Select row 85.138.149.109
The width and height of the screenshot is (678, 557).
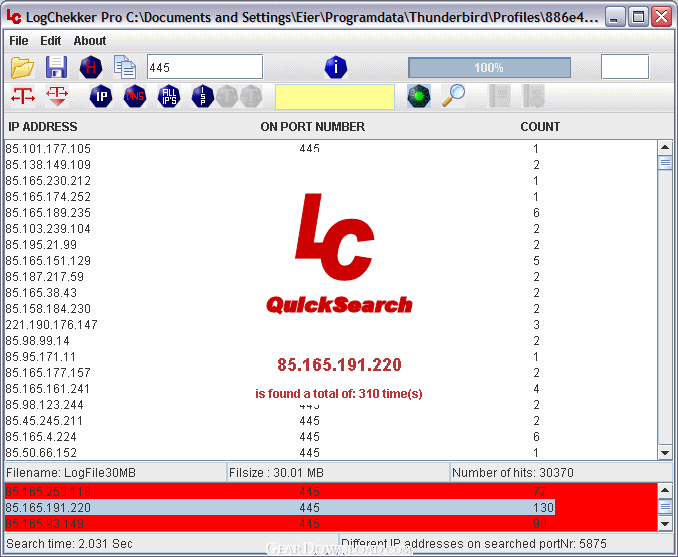(x=331, y=165)
